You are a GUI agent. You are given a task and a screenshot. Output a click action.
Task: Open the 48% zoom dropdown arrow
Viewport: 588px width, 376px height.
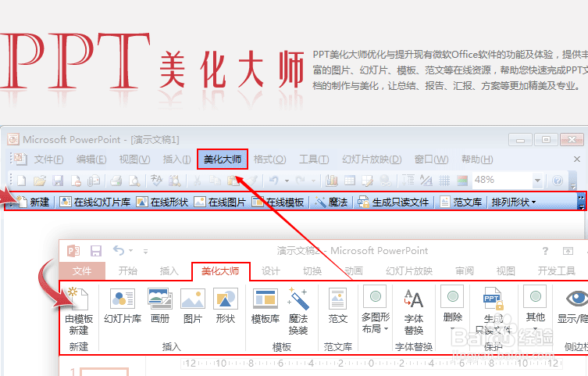click(537, 181)
